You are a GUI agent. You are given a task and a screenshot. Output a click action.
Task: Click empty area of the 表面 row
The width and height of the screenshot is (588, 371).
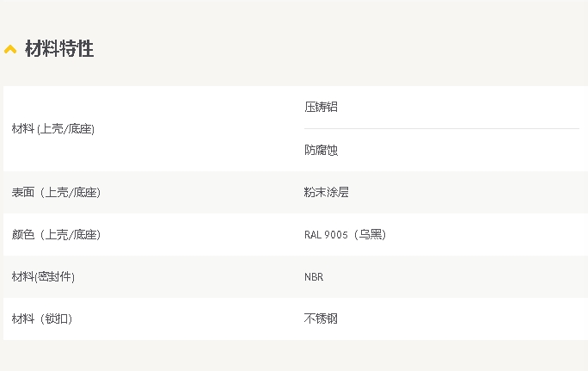pos(469,192)
